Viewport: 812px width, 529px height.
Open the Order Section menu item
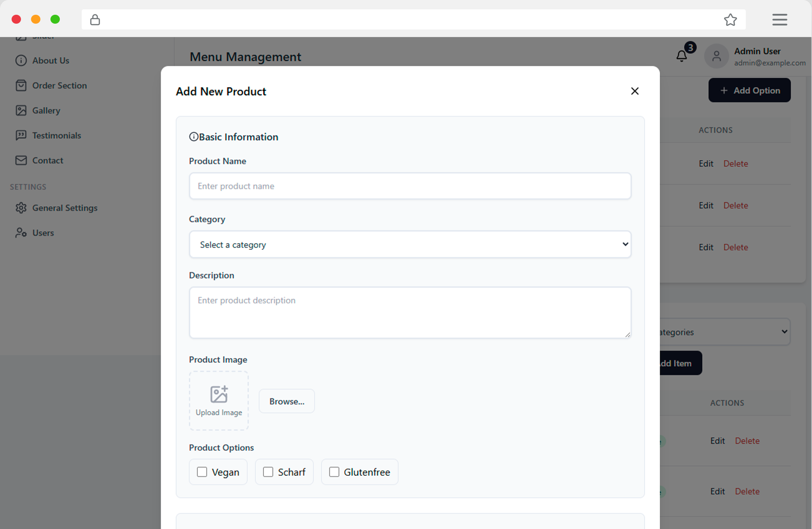point(59,85)
